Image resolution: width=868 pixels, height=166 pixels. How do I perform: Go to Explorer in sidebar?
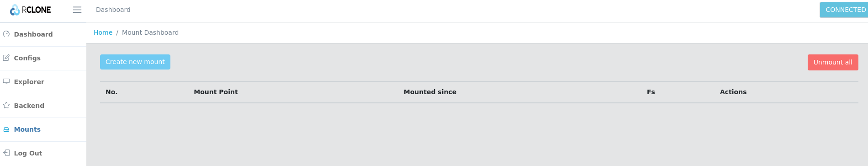(43, 82)
